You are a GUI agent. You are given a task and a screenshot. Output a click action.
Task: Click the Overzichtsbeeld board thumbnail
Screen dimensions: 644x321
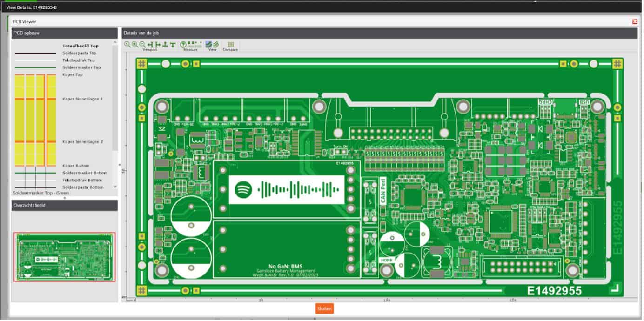click(x=65, y=257)
